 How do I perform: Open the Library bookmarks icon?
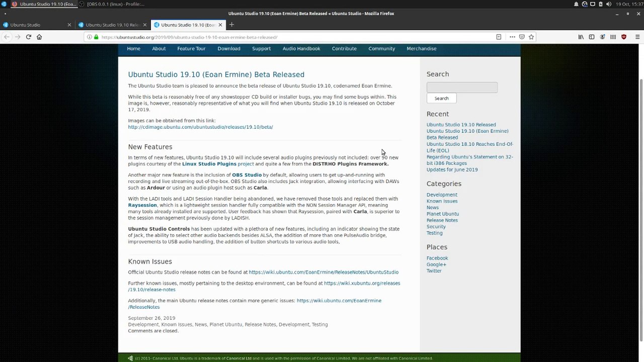point(581,37)
